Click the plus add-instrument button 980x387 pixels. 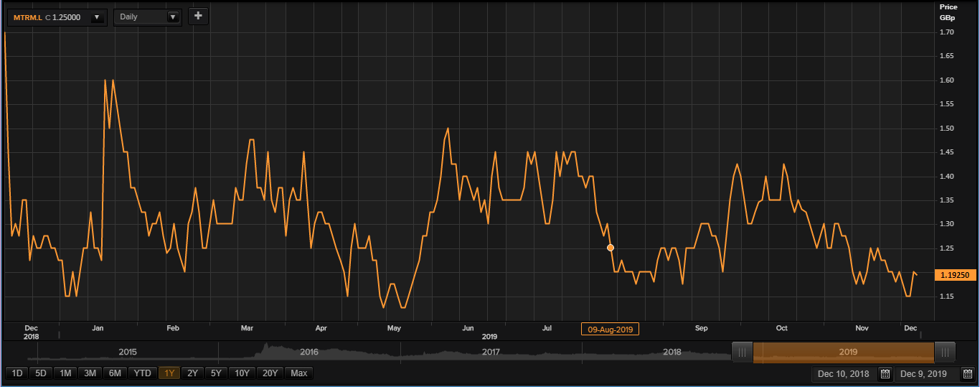pos(199,16)
